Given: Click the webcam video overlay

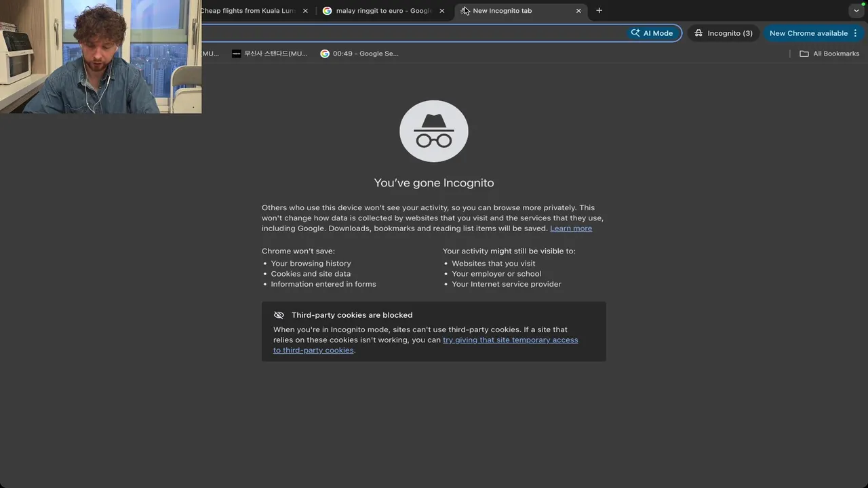Looking at the screenshot, I should tap(100, 56).
